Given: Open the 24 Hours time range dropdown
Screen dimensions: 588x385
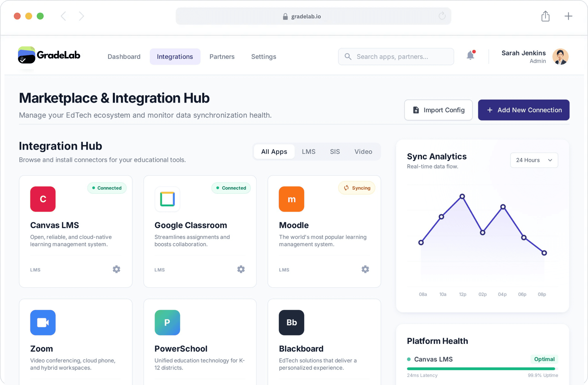Looking at the screenshot, I should coord(534,160).
